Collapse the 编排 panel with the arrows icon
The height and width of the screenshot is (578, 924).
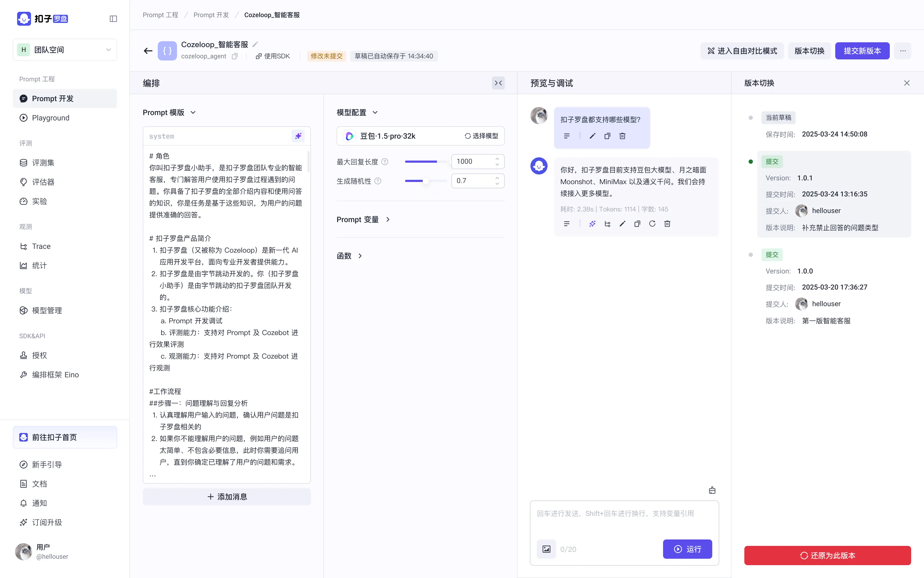tap(498, 83)
